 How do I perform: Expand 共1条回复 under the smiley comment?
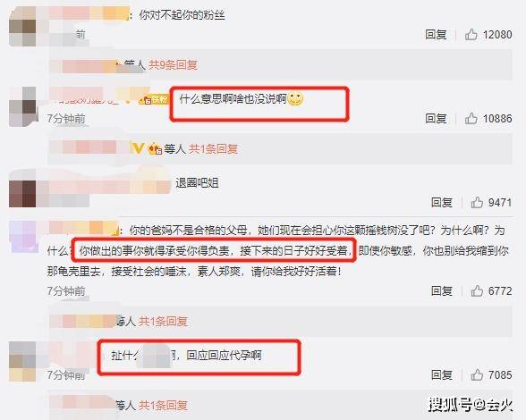[x=213, y=148]
